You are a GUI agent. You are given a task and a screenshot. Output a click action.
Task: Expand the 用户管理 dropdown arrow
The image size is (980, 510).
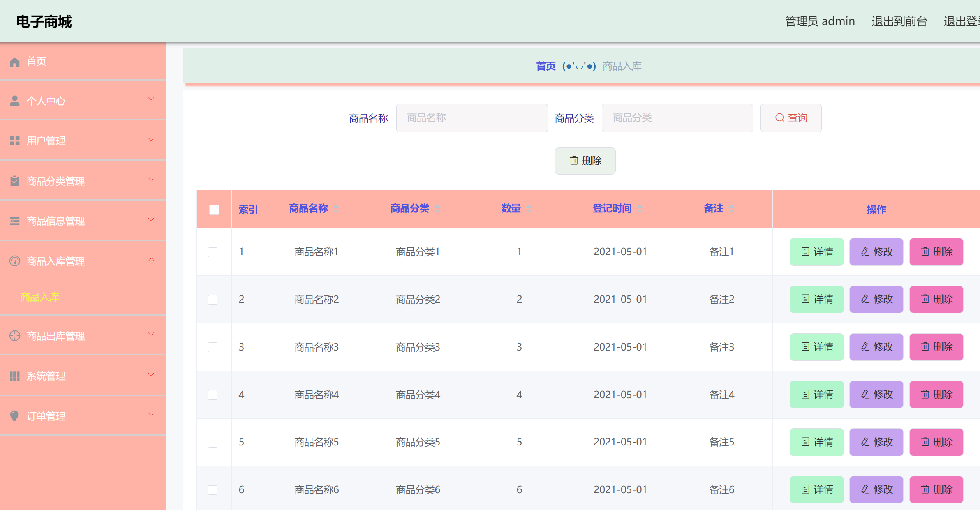point(151,139)
